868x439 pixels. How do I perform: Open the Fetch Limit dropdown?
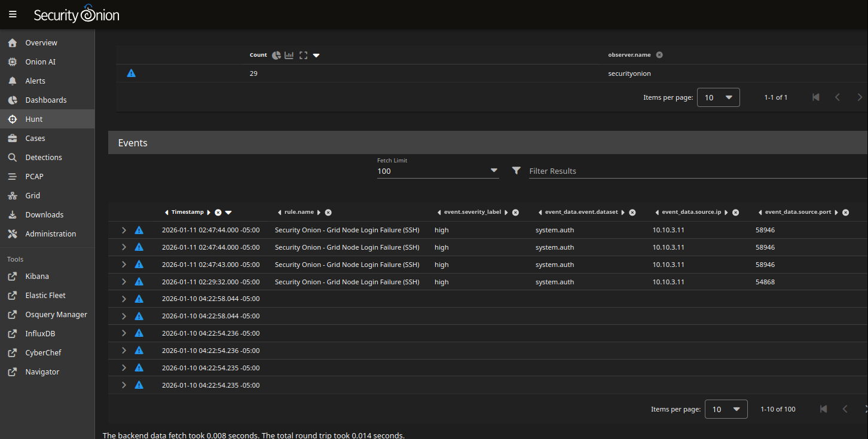[x=438, y=171]
